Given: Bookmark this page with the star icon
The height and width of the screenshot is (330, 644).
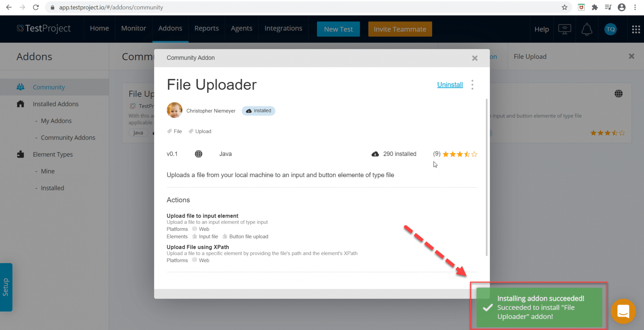Looking at the screenshot, I should point(565,7).
